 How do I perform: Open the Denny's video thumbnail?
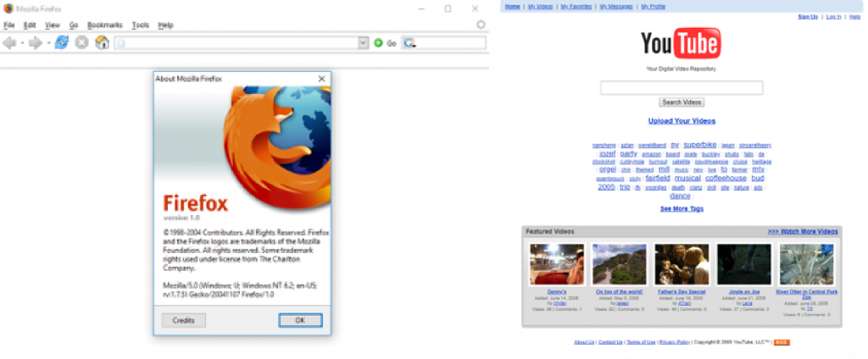click(557, 264)
